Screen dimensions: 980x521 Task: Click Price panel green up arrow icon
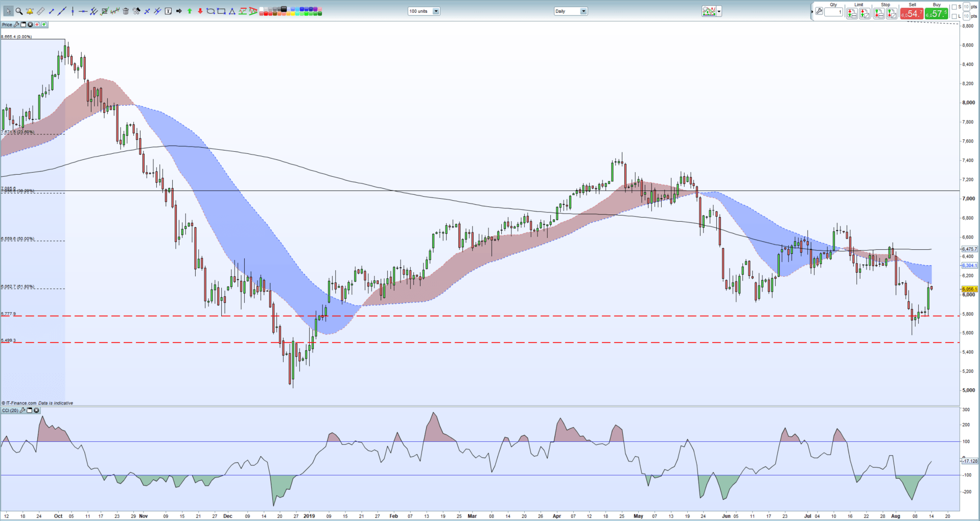pyautogui.click(x=44, y=25)
